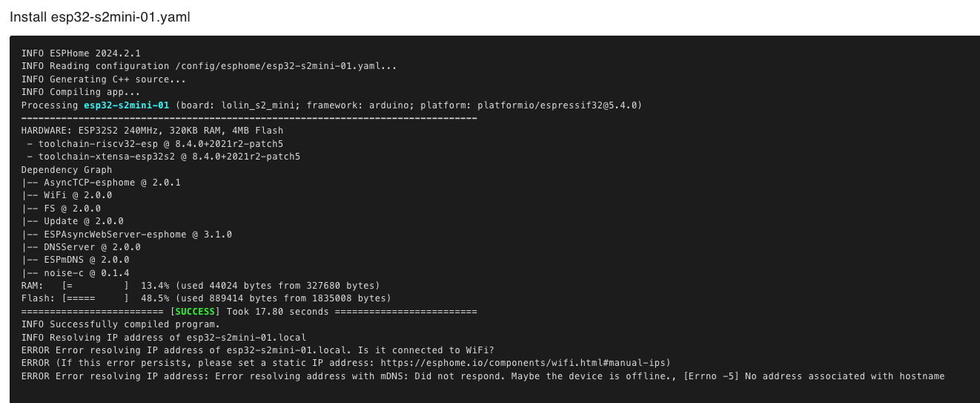
Task: Click the HARDWARE ESP32S2 240MHz line
Action: (152, 131)
